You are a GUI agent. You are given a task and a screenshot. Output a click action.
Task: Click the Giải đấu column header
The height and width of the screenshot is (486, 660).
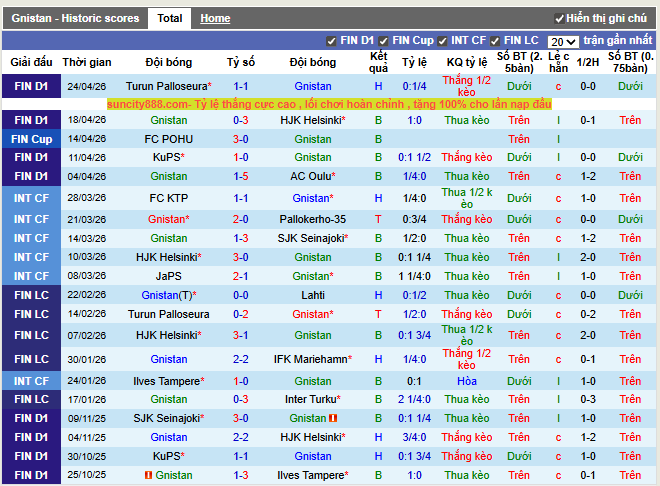[32, 62]
